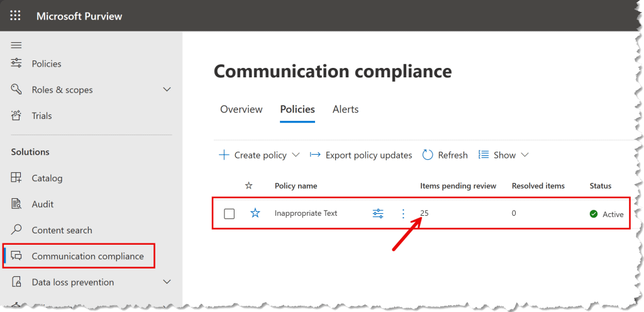Click the Communication compliance chat icon
Viewport: 644px width, 312px height.
16,256
